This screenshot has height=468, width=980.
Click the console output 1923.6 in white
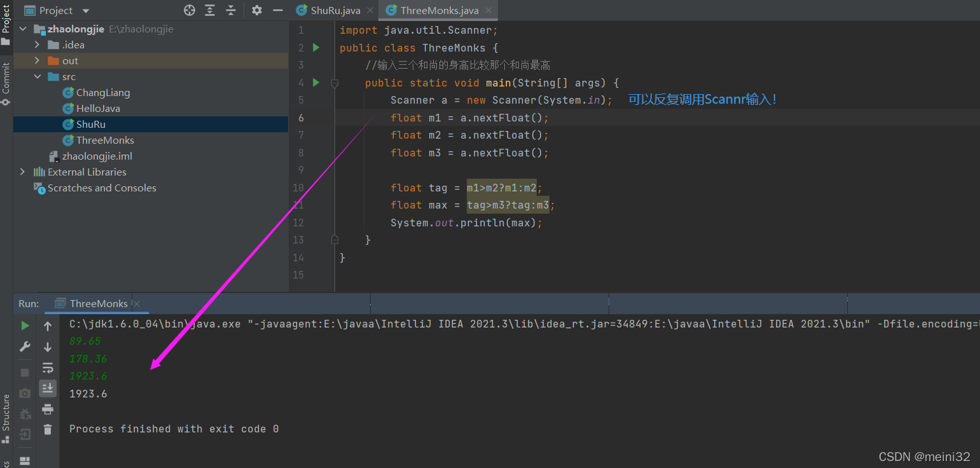tap(88, 394)
